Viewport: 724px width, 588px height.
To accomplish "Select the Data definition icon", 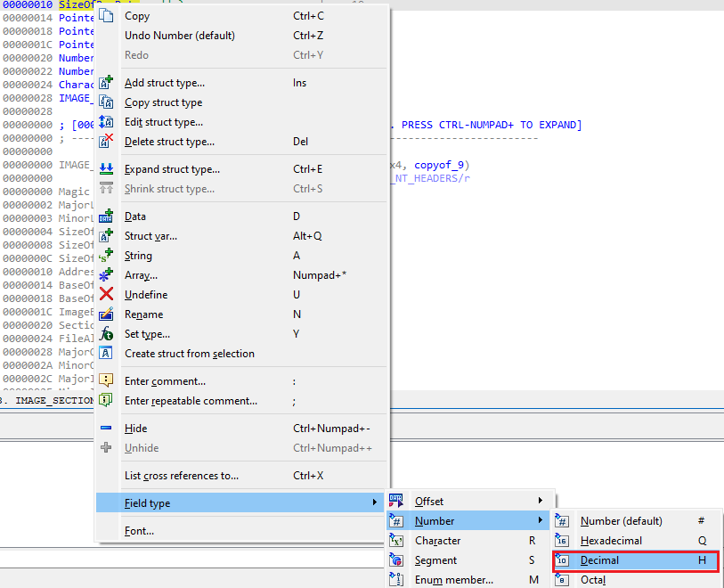I will point(106,216).
